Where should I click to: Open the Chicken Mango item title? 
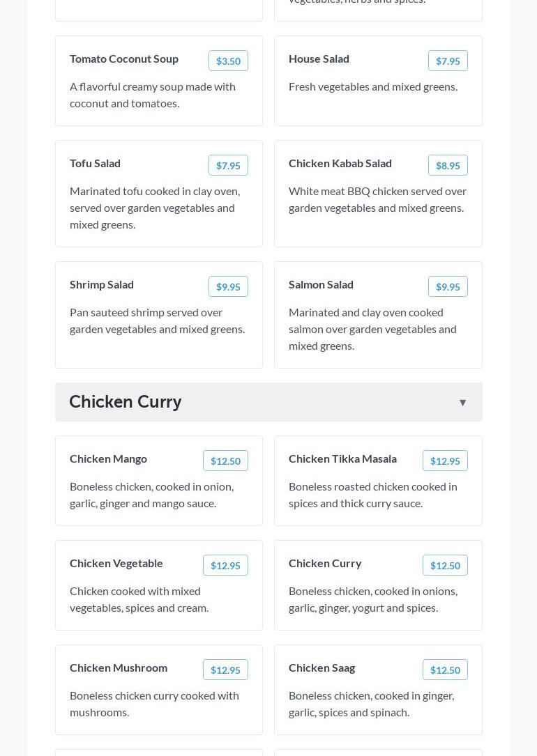(108, 458)
